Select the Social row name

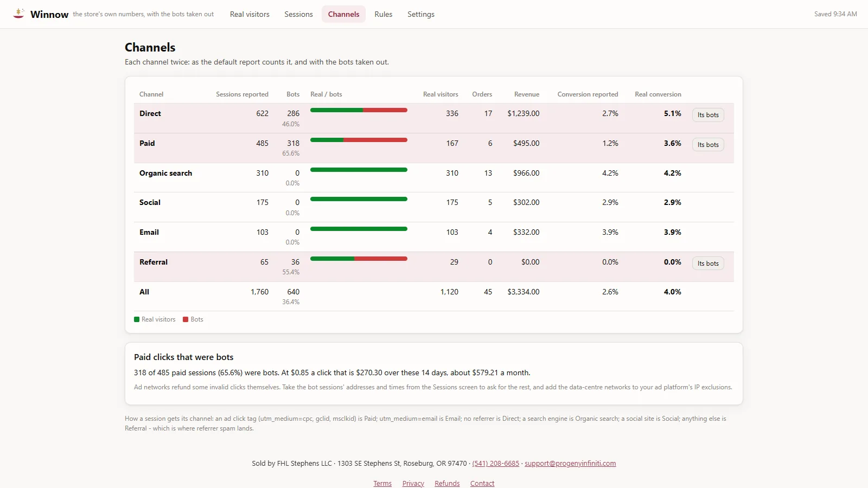tap(150, 203)
